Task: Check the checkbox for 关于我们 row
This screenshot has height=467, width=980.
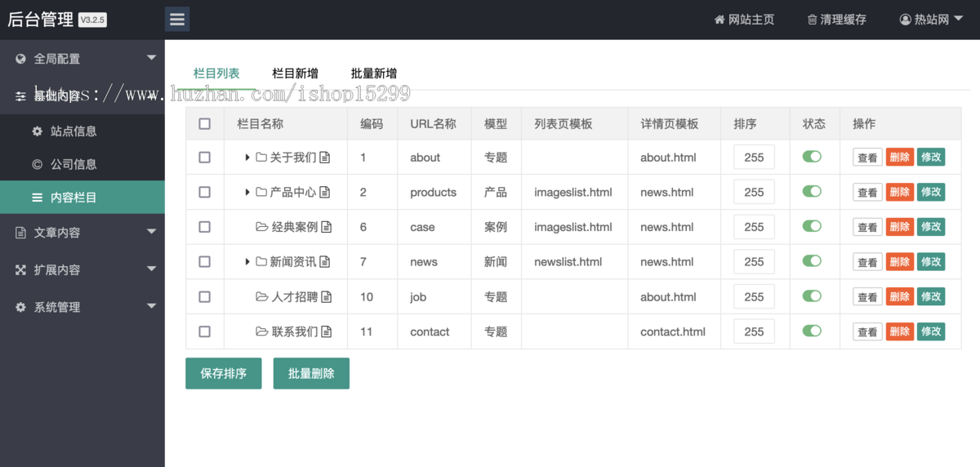Action: click(205, 158)
